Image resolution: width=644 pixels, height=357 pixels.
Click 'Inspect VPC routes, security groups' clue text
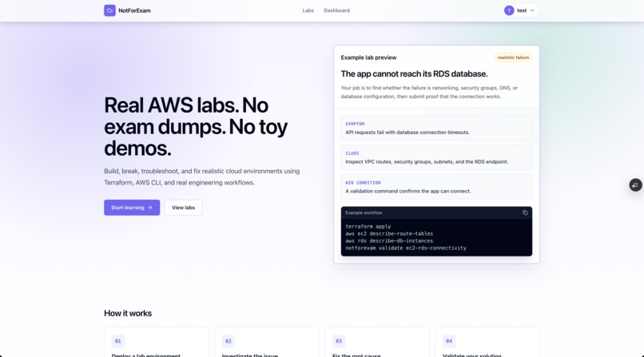[x=427, y=161]
